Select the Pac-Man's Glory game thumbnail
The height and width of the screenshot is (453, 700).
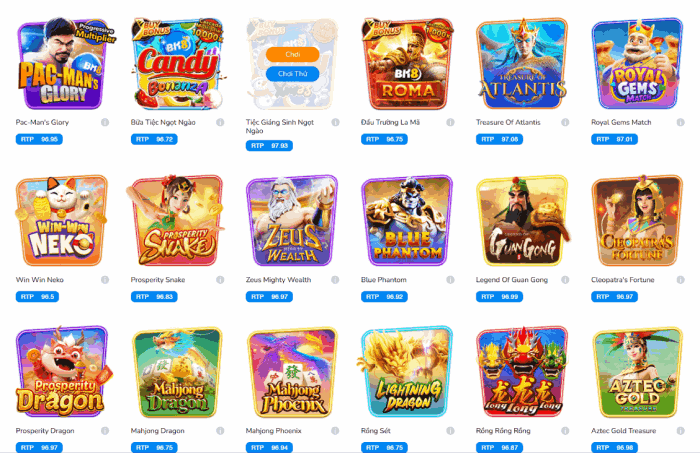point(62,63)
